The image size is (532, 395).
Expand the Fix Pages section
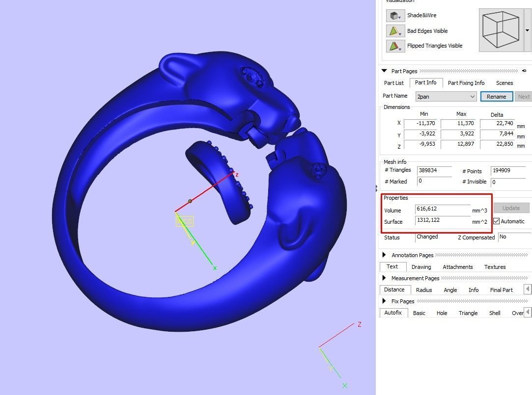coord(384,301)
